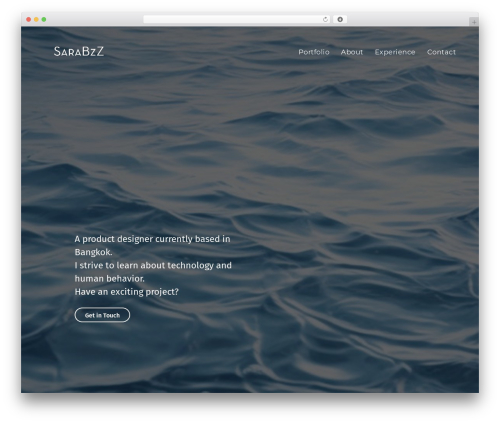The image size is (500, 423).
Task: Click the browser address bar
Action: [237, 19]
